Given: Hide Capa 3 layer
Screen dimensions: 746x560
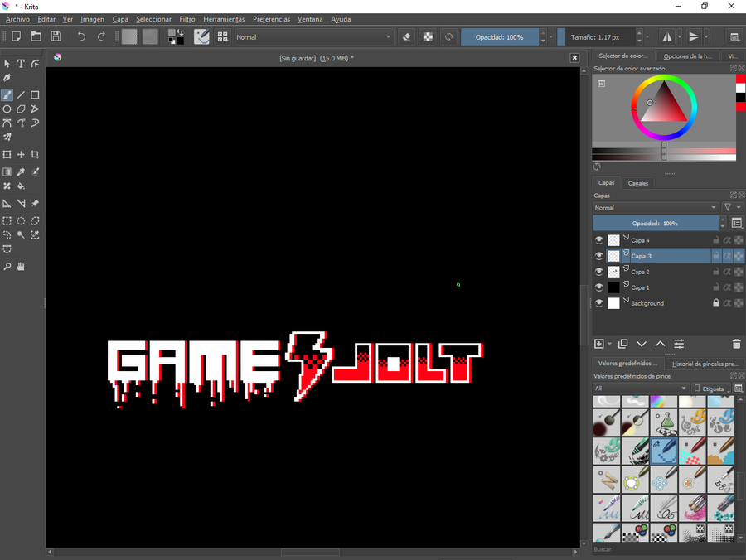Looking at the screenshot, I should [599, 256].
